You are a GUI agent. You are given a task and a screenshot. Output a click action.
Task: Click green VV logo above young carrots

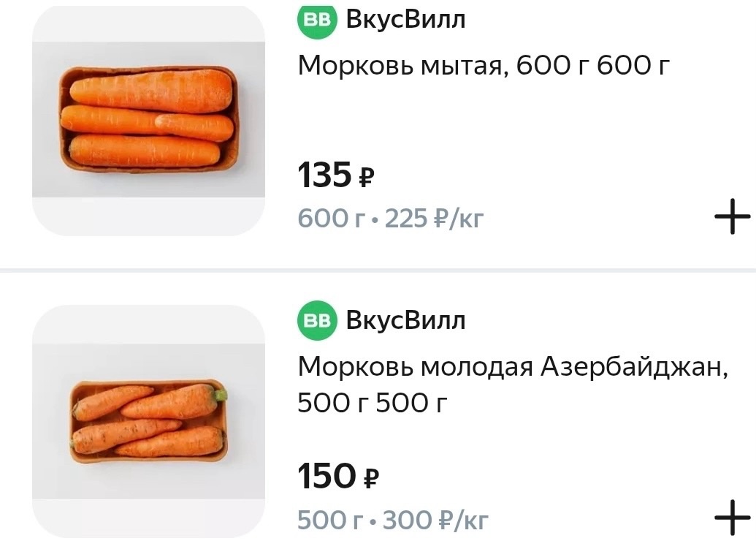click(317, 320)
